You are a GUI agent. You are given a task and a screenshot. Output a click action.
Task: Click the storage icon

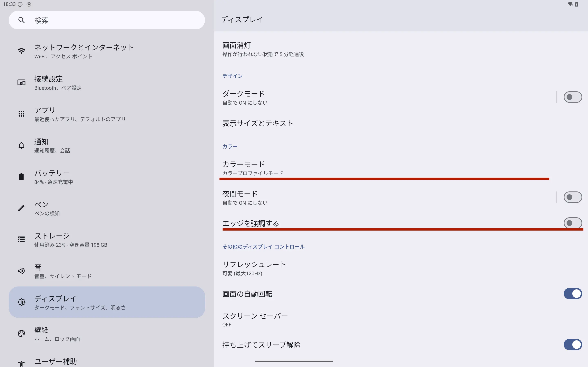[21, 239]
